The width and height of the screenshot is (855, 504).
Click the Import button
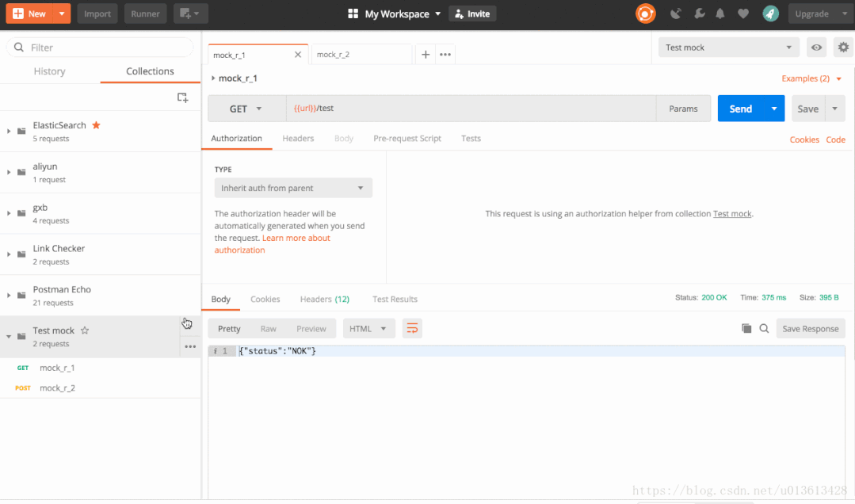[97, 13]
